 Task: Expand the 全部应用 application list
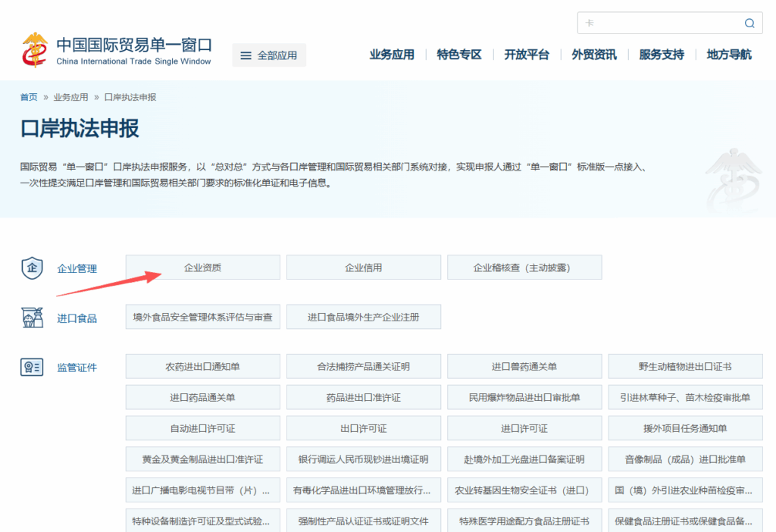(269, 55)
